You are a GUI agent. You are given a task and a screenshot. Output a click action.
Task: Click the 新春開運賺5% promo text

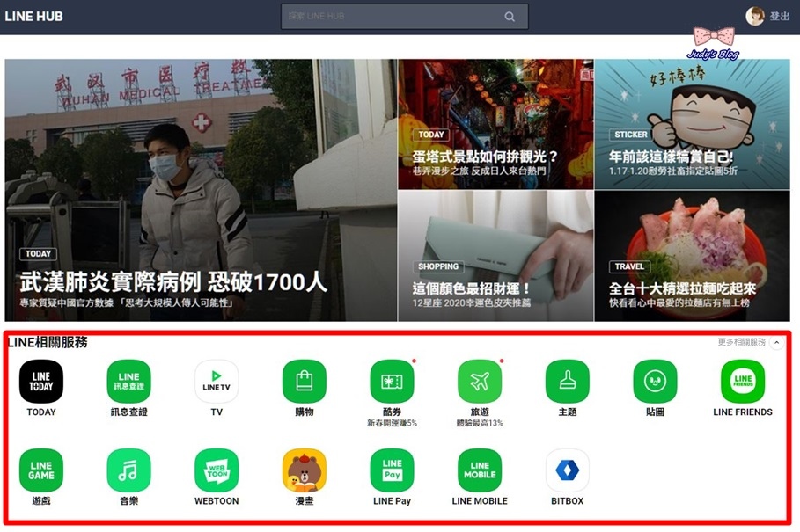(392, 423)
